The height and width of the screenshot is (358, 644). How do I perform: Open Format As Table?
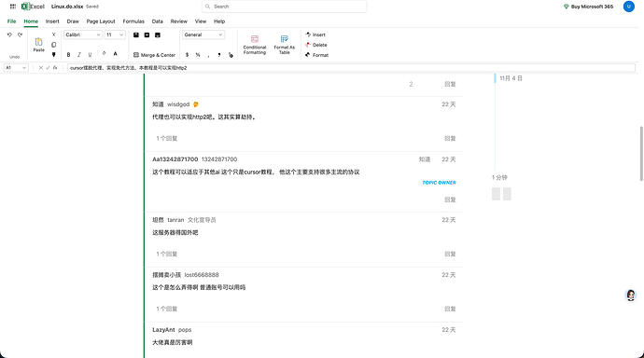tap(285, 45)
